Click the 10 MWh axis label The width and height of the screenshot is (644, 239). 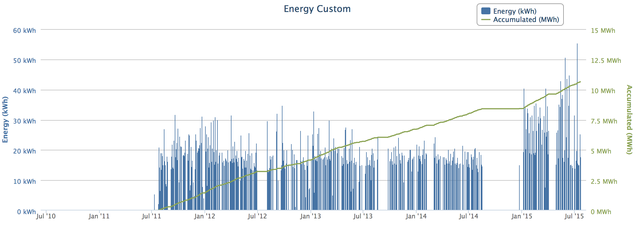[603, 91]
